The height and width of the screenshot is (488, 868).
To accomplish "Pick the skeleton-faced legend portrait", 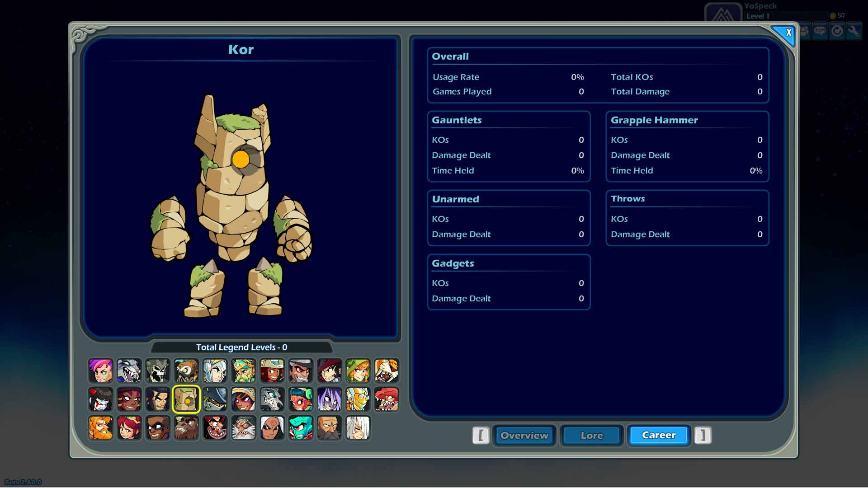I will 158,371.
